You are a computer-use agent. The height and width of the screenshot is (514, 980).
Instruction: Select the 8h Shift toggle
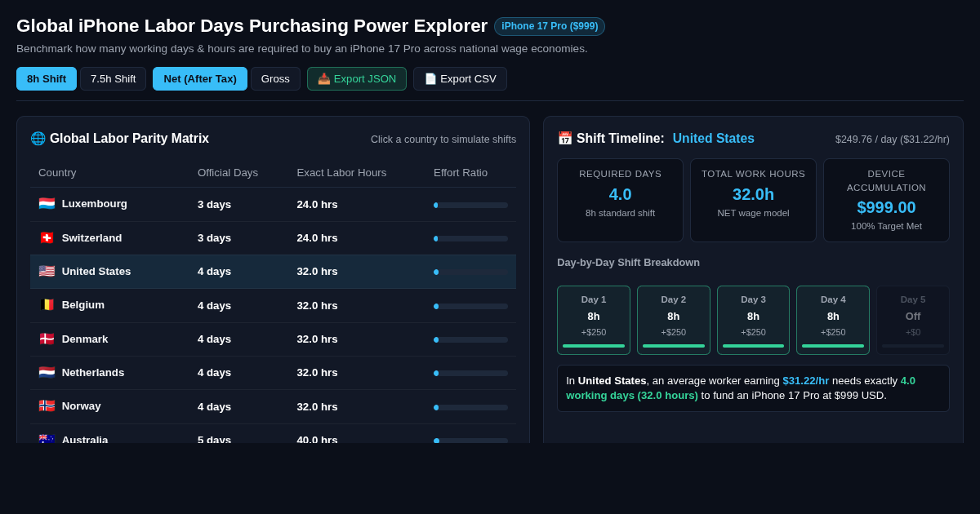click(x=47, y=78)
